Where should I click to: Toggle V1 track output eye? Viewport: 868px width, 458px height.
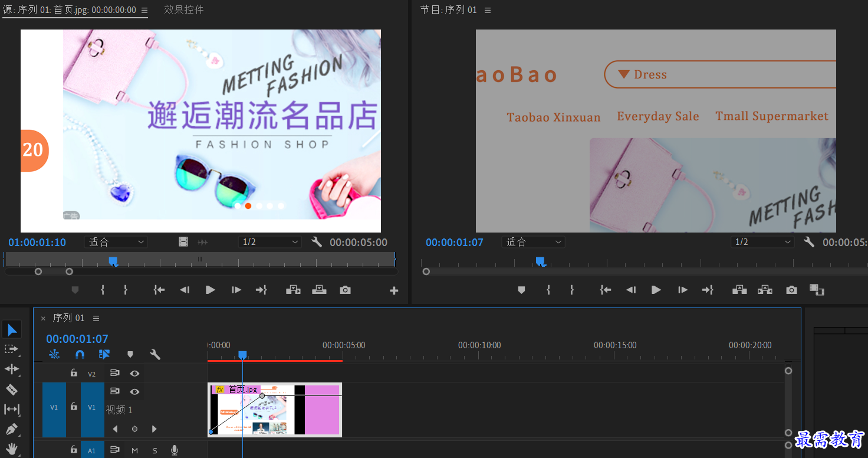[x=134, y=391]
